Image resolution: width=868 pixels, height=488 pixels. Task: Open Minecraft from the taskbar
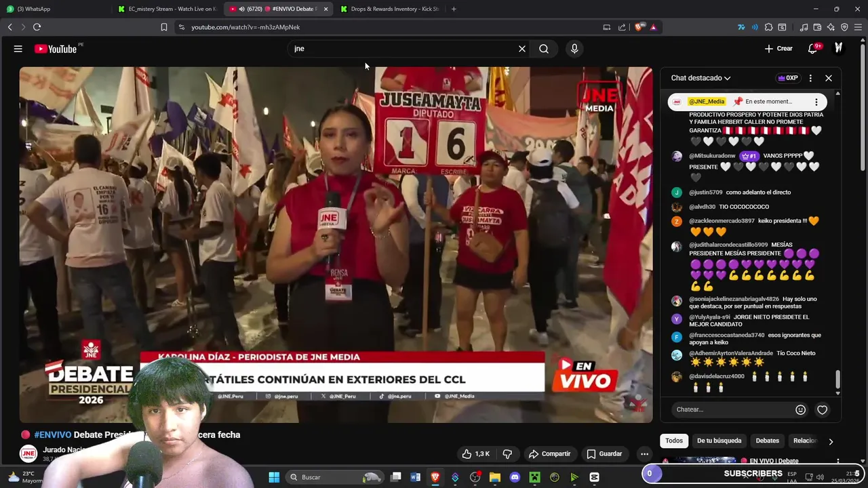[x=534, y=477]
